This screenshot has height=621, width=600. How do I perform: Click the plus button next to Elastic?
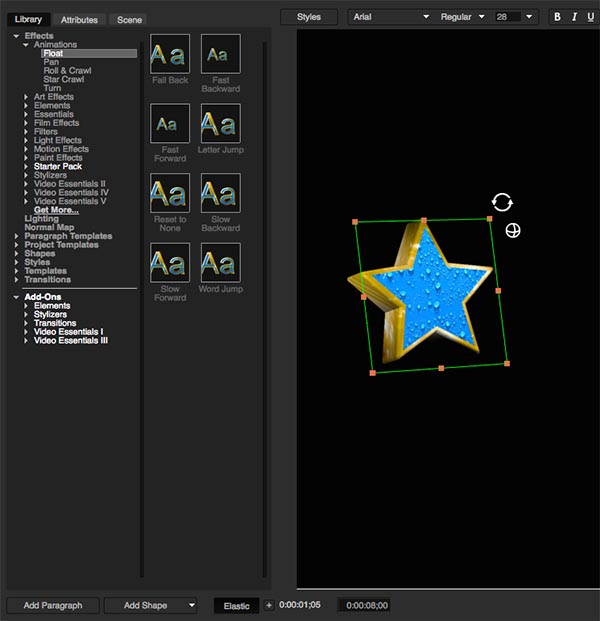[x=268, y=605]
